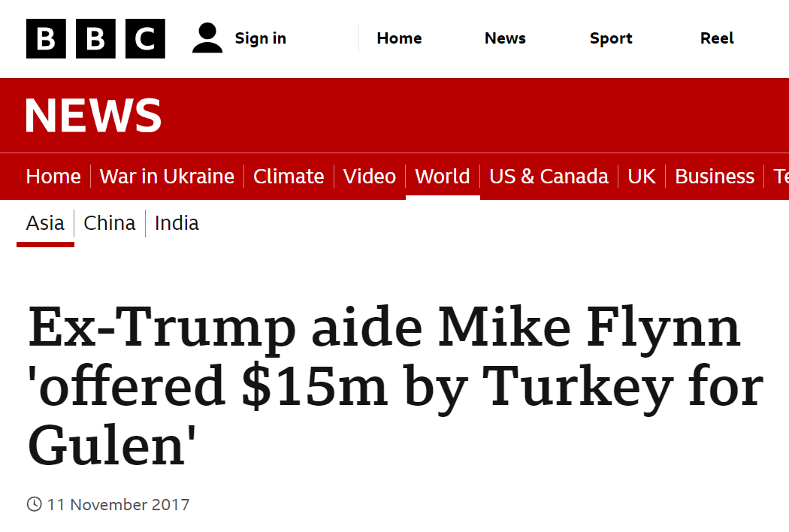
Task: Select Sport in the top navigation
Action: tap(611, 38)
